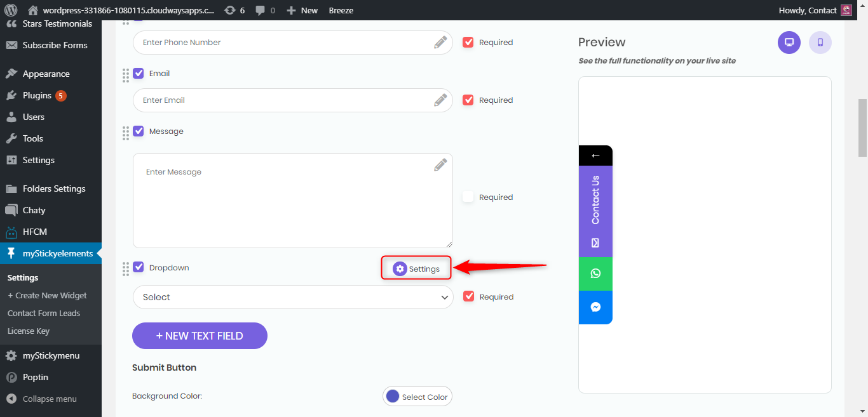Open the myStickymenu menu item
This screenshot has width=868, height=417.
point(51,355)
